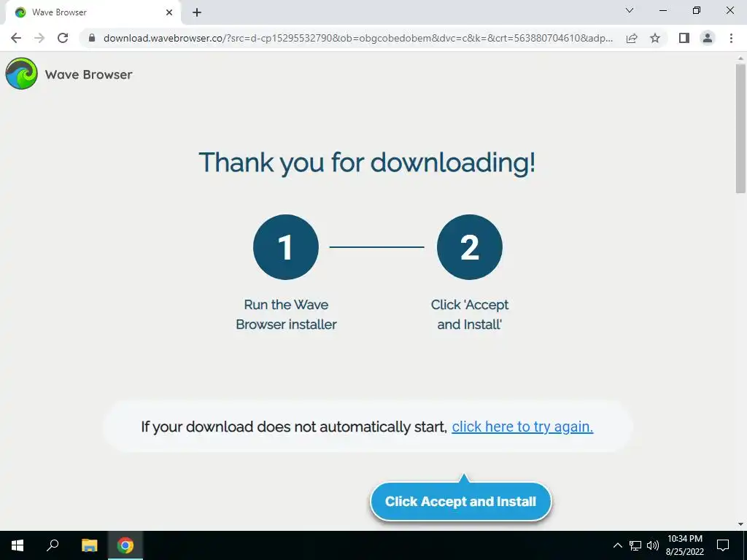Bookmark this page with the star
This screenshot has width=747, height=560.
(655, 38)
